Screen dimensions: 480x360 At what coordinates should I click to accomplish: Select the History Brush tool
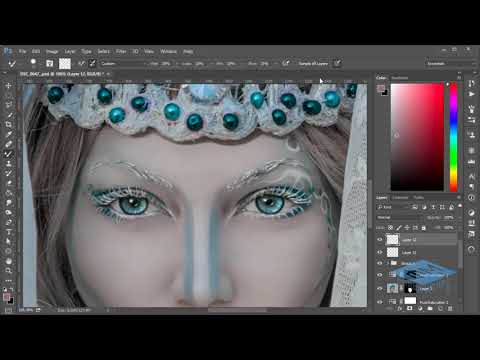(9, 173)
